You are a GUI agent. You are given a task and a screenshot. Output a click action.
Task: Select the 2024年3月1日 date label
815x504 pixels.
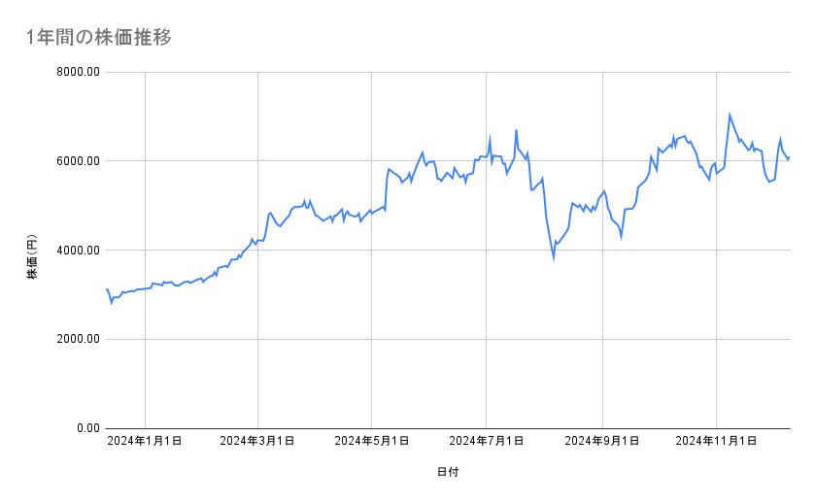pyautogui.click(x=257, y=442)
